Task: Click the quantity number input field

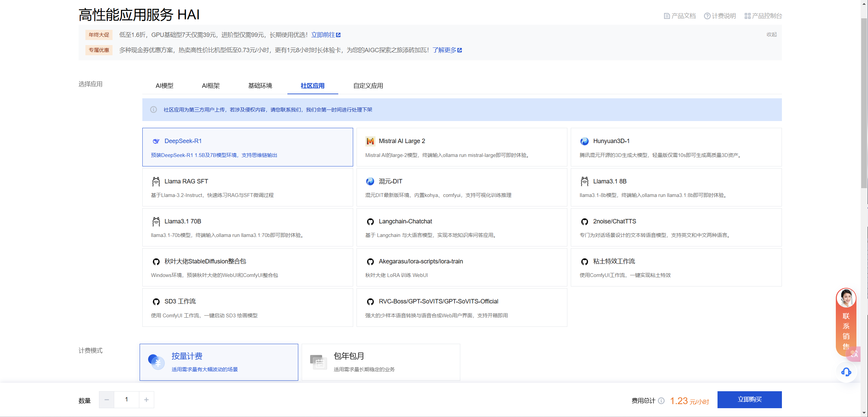Action: 126,400
